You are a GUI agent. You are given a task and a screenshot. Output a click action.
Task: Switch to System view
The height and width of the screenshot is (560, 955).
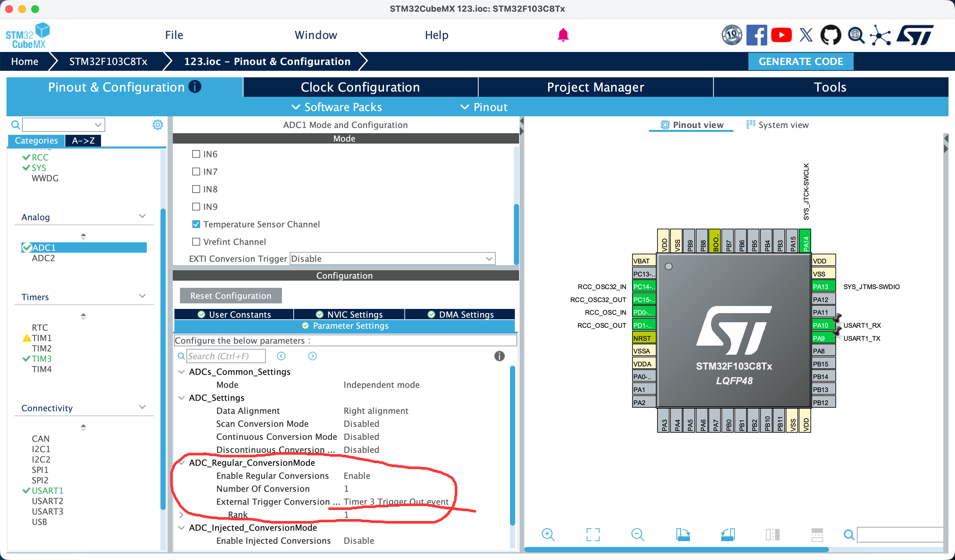pyautogui.click(x=777, y=125)
